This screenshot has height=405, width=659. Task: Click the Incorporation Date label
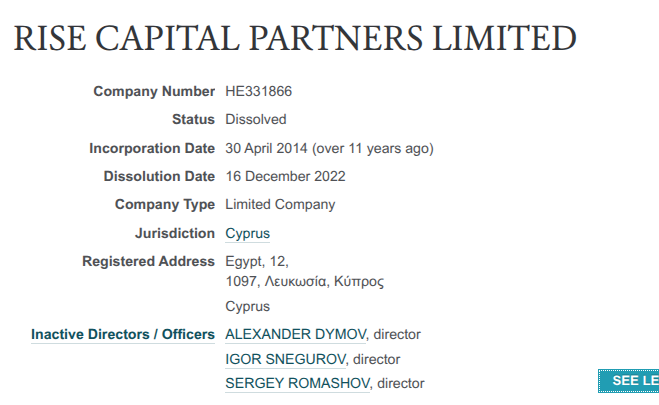pos(152,148)
